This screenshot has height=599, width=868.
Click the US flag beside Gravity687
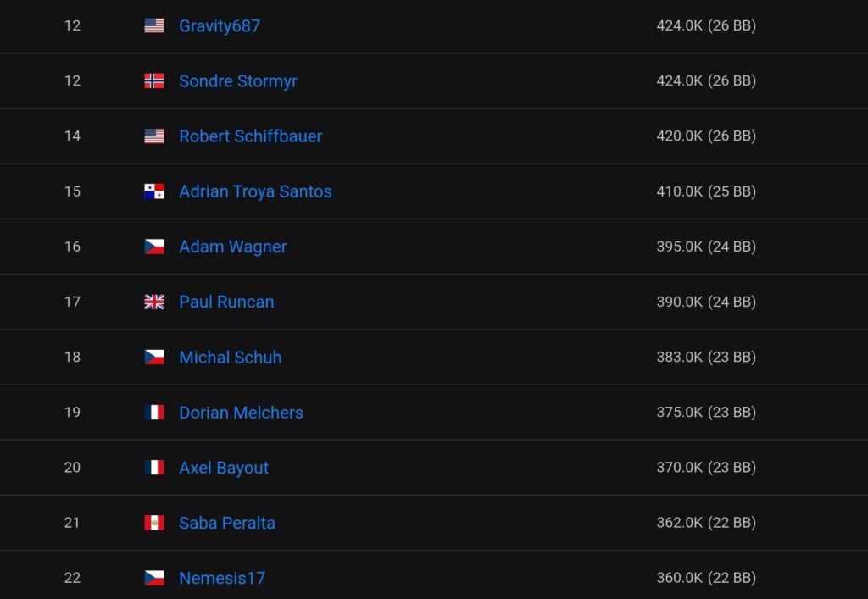tap(154, 25)
